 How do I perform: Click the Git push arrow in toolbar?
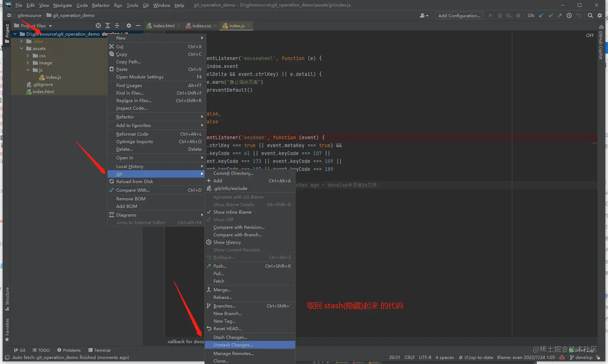click(559, 16)
